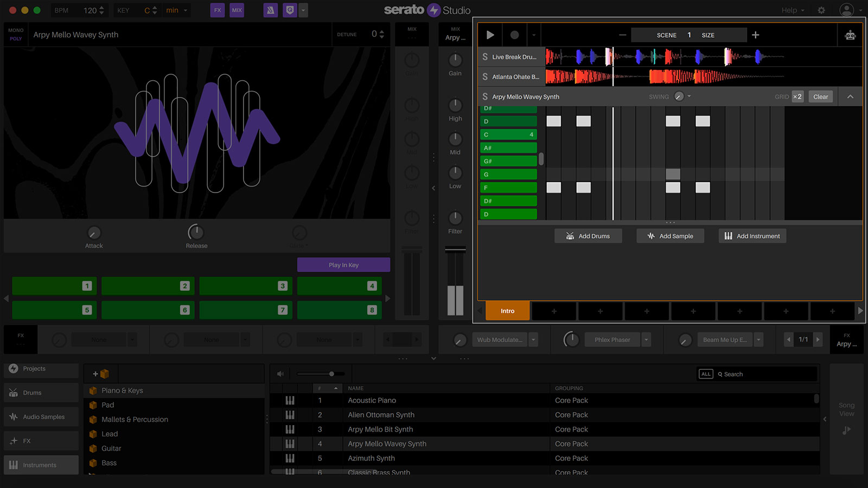
Task: Open Instruments in library sidebar
Action: pos(41,465)
